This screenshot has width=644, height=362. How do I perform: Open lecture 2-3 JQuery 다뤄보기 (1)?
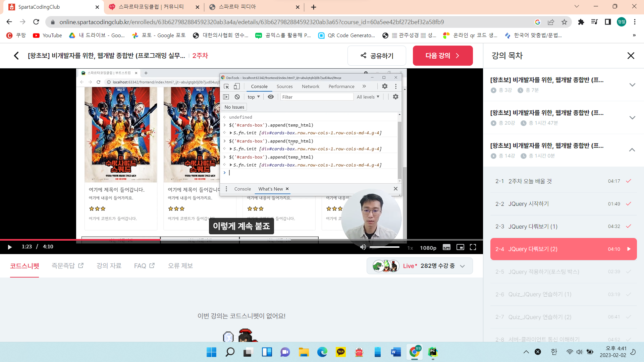point(563,226)
